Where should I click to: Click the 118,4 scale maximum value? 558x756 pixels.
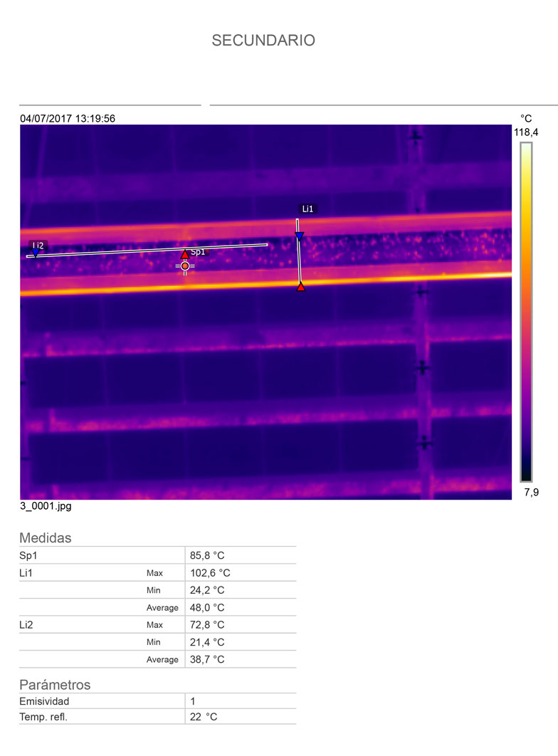(x=526, y=132)
